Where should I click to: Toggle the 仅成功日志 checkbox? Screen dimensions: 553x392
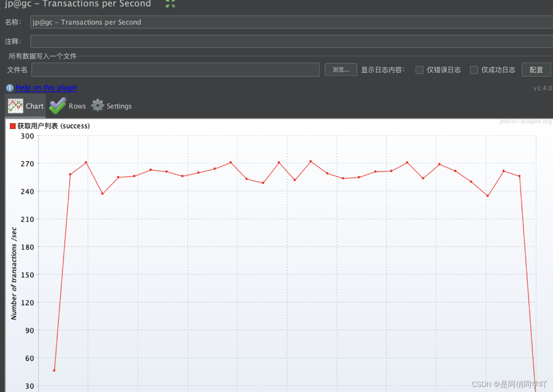tap(474, 70)
